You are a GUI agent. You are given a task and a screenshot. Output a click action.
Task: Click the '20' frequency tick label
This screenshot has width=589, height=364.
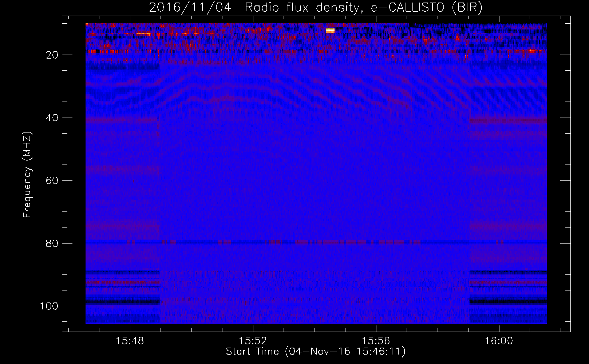(52, 55)
